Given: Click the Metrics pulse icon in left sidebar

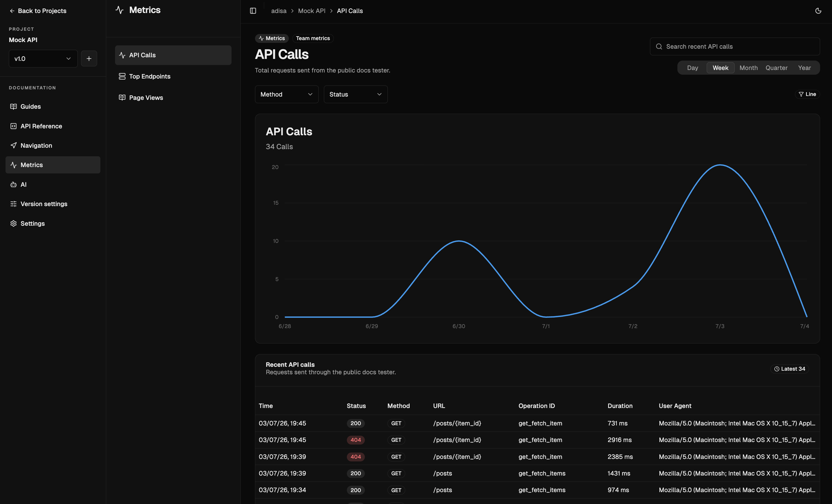Looking at the screenshot, I should pos(14,165).
